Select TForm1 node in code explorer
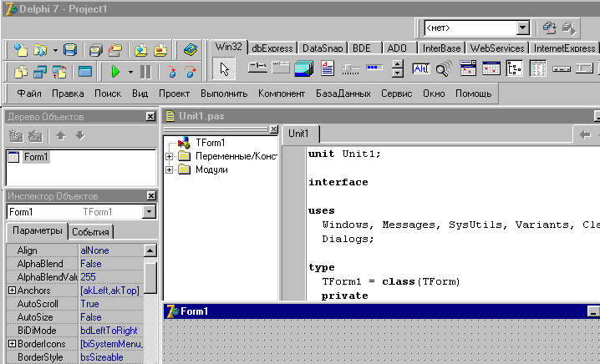600x364 pixels. [x=210, y=143]
